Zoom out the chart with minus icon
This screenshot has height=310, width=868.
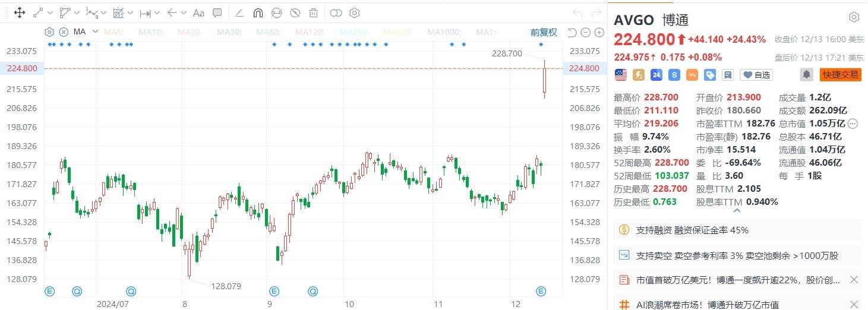585,32
